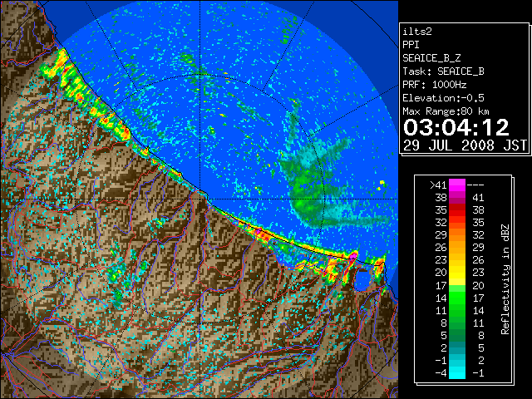Click the 'Reflectivity in dBZ' axis label
Screen dimensions: 532x399
click(x=505, y=279)
